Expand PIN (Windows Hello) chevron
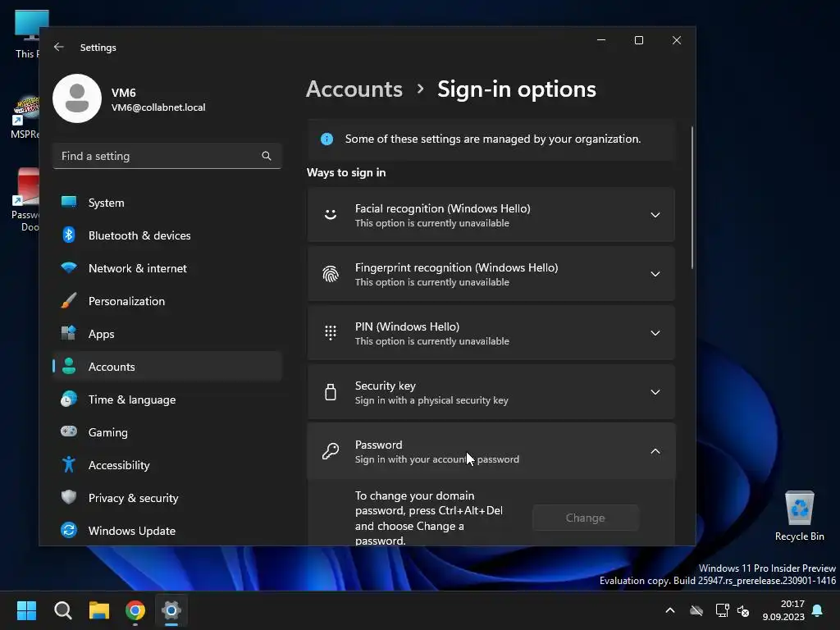840x630 pixels. click(x=655, y=333)
